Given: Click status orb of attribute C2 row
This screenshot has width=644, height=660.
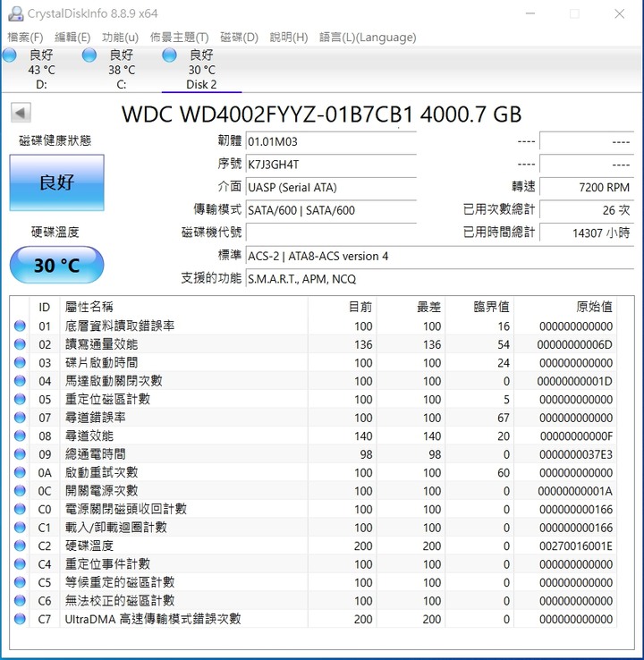Looking at the screenshot, I should point(20,546).
